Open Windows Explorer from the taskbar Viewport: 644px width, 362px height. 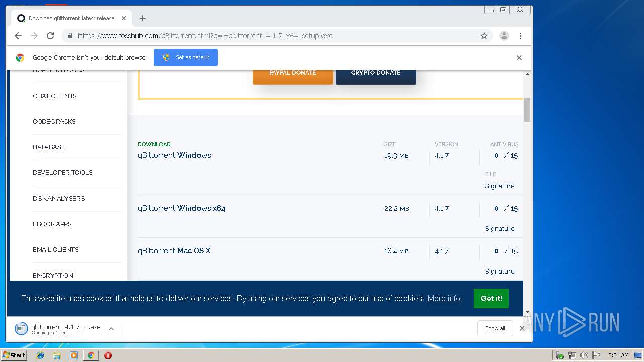(x=57, y=355)
